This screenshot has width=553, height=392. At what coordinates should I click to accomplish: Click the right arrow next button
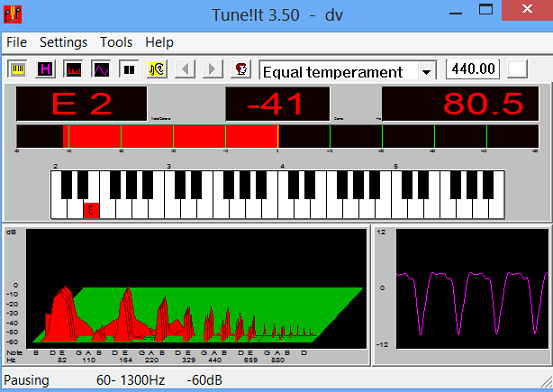click(213, 69)
